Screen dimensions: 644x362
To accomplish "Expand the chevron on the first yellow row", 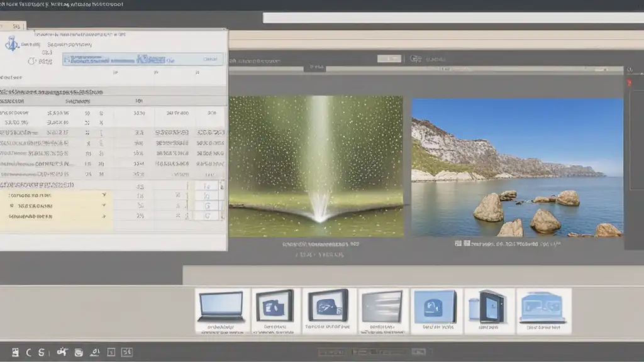I will (x=104, y=195).
